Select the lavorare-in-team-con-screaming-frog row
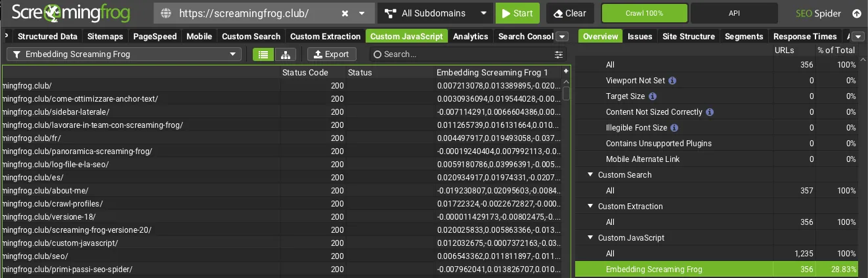 (x=282, y=125)
